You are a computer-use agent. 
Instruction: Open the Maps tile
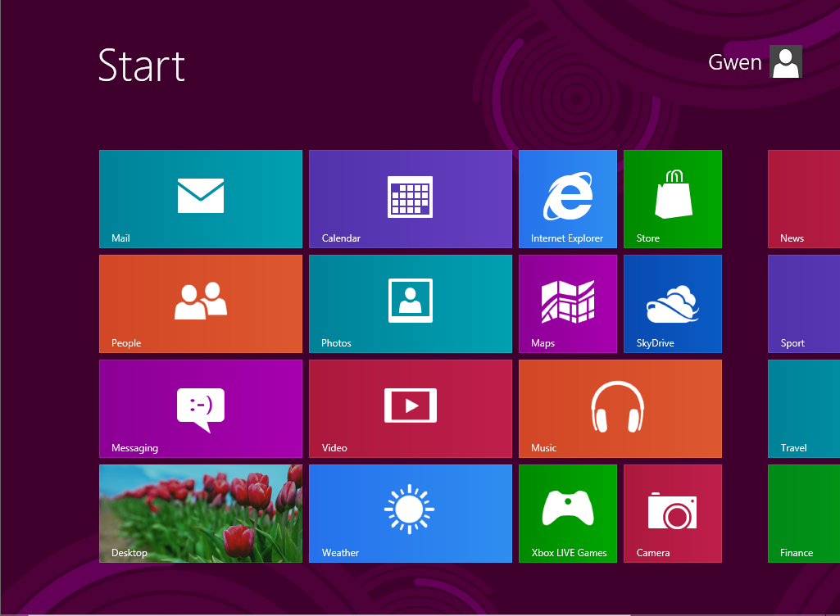point(567,304)
